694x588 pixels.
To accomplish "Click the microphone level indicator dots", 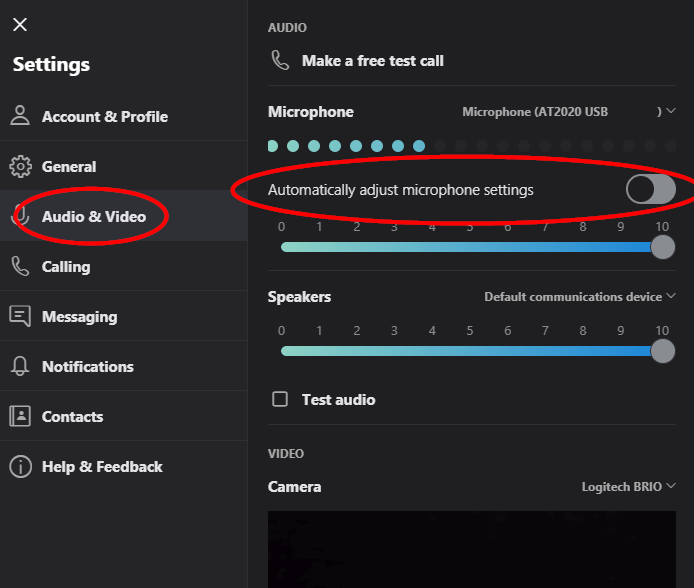I will (x=472, y=146).
